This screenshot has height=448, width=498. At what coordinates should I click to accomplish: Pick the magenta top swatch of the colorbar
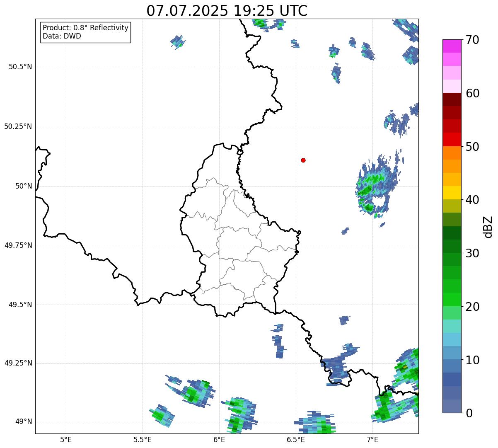click(x=452, y=46)
